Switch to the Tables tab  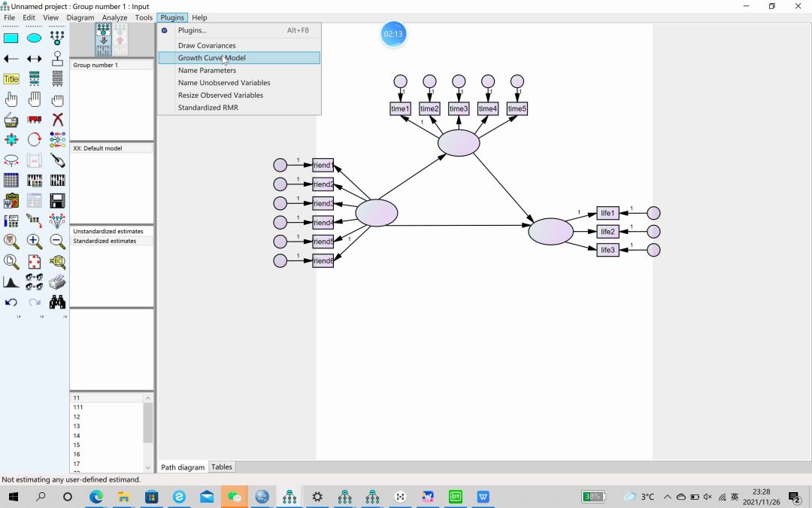(222, 467)
